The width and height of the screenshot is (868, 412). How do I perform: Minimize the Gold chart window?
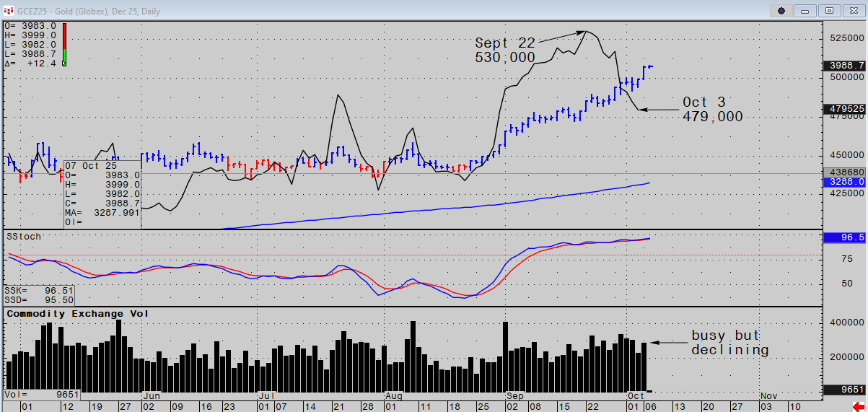tap(806, 11)
